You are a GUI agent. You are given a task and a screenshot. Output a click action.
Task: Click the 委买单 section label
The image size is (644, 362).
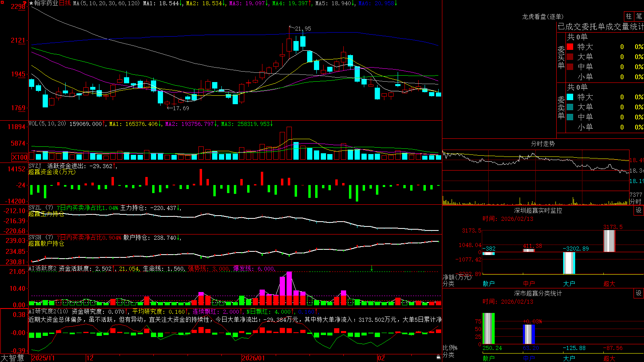[561, 57]
